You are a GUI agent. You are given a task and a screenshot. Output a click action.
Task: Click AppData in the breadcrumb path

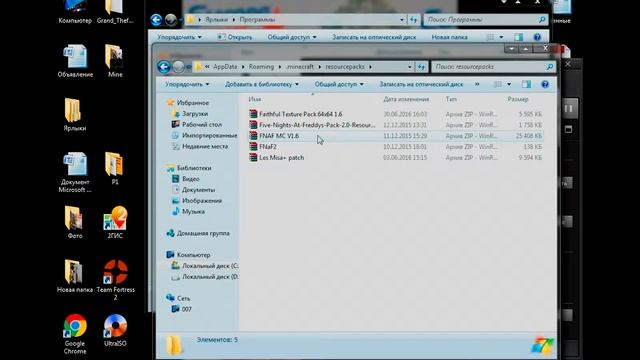pos(225,67)
